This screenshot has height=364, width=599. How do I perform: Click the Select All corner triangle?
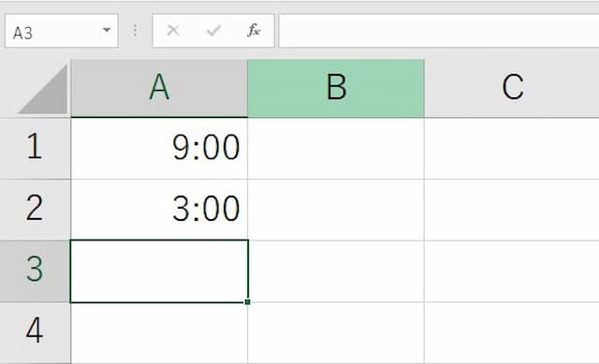pos(43,89)
